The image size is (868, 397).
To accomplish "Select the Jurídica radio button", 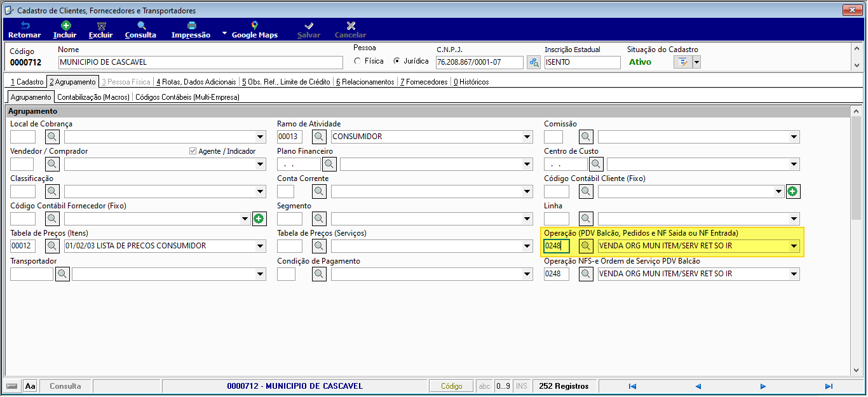I will click(397, 61).
